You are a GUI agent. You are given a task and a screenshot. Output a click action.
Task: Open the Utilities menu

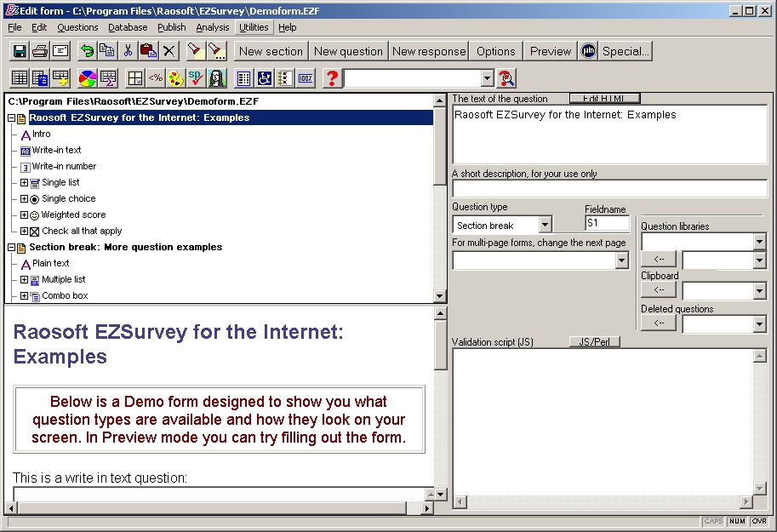click(x=254, y=27)
